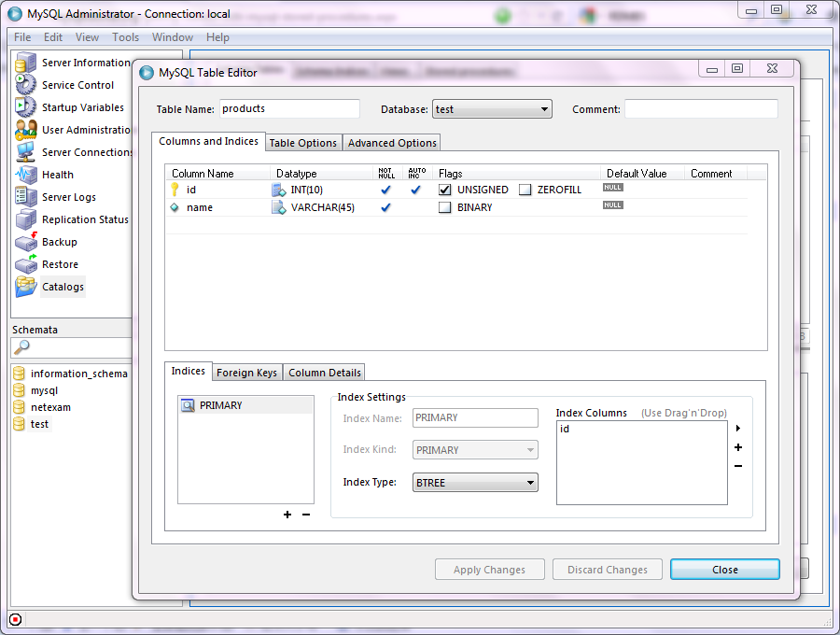Select Startup Variables icon
The width and height of the screenshot is (840, 635).
point(25,107)
